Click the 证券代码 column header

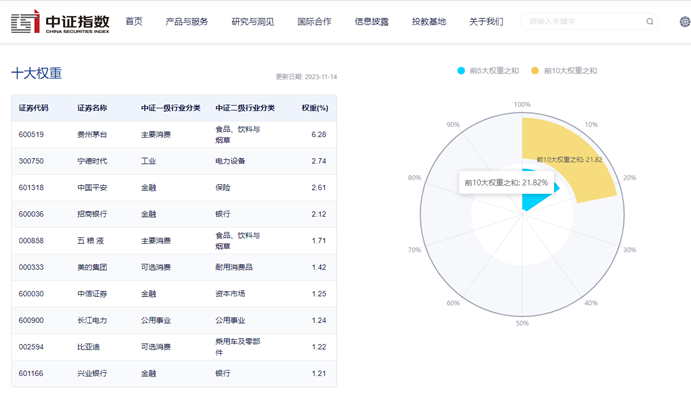[33, 108]
